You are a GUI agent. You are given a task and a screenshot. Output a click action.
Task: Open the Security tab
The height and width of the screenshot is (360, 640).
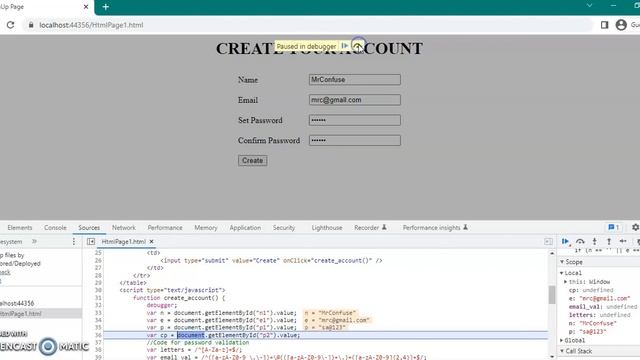click(284, 228)
